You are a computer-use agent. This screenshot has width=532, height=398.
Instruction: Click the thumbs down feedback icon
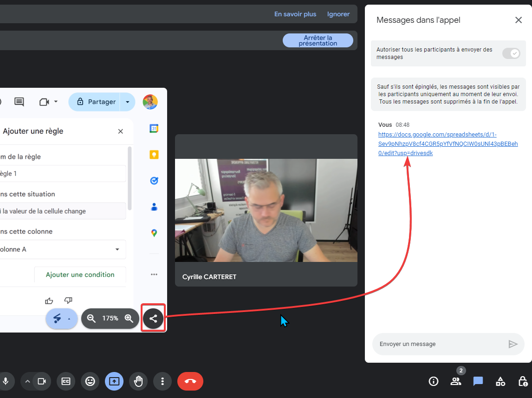pos(68,300)
